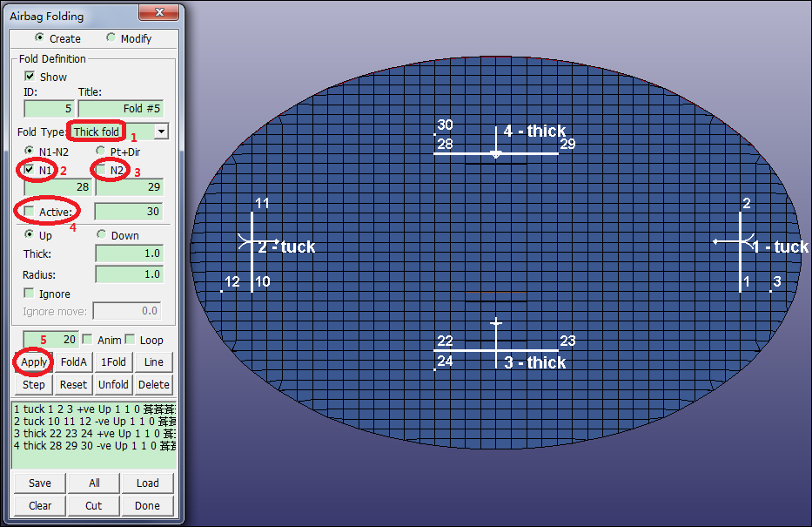Uncheck the N1 checkbox
The height and width of the screenshot is (527, 812).
[30, 169]
